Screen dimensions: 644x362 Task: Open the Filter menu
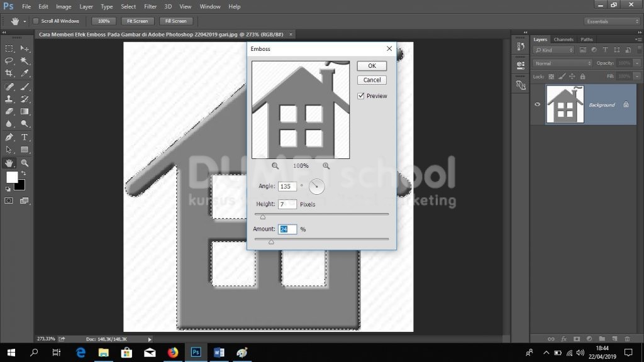coord(150,6)
